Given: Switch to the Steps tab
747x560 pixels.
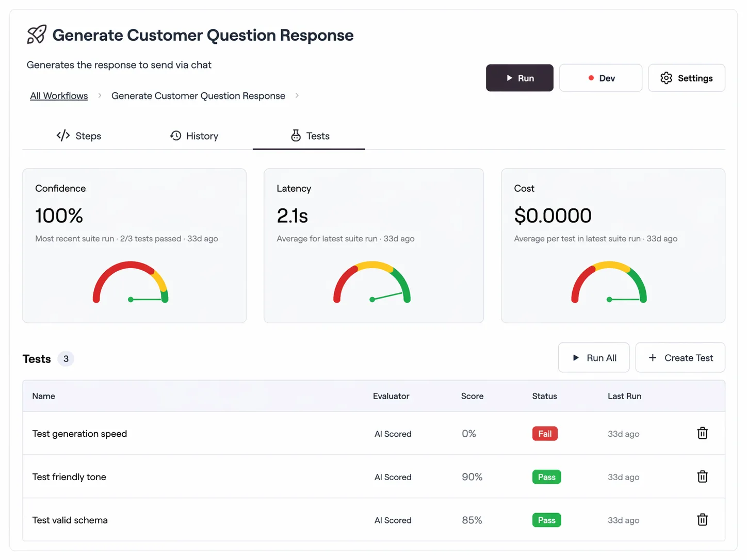Looking at the screenshot, I should 88,136.
